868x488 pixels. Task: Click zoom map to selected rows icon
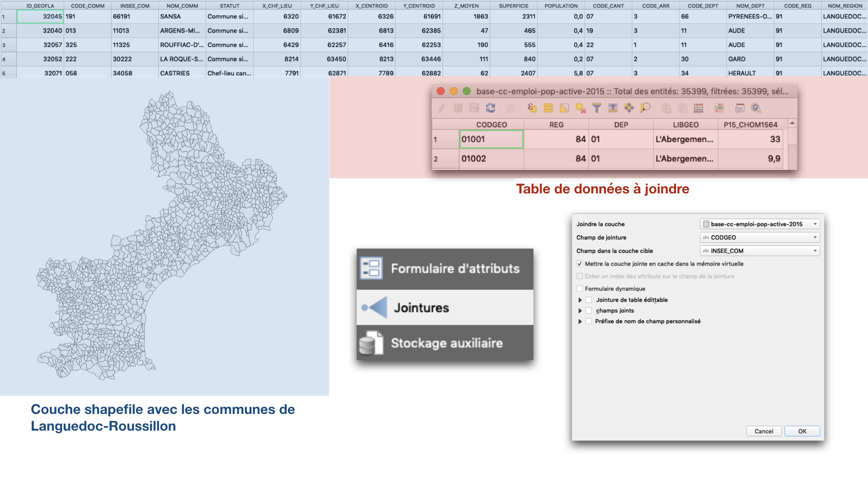coord(645,108)
